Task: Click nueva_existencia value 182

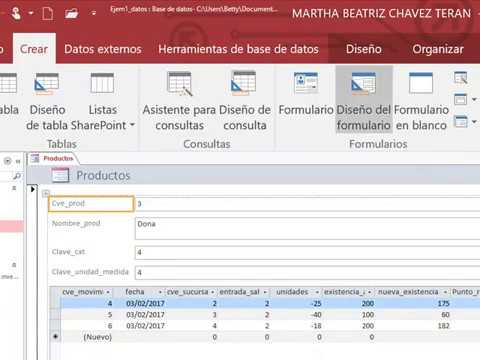Action: [443, 326]
